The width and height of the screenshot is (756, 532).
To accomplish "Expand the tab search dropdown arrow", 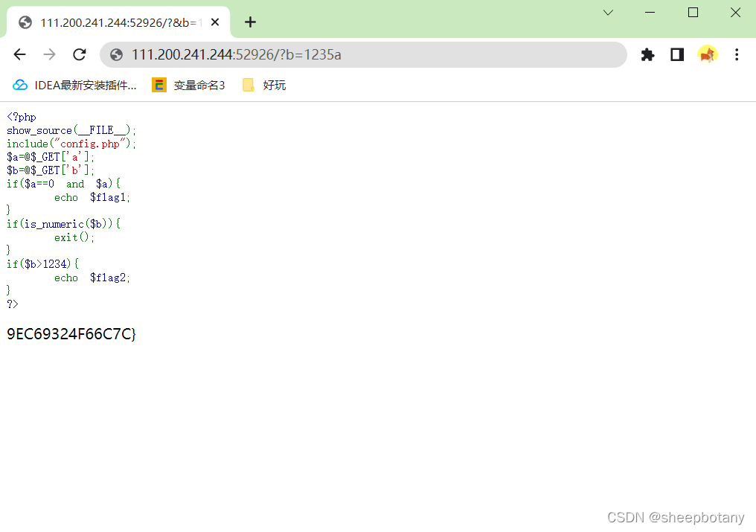I will 609,13.
